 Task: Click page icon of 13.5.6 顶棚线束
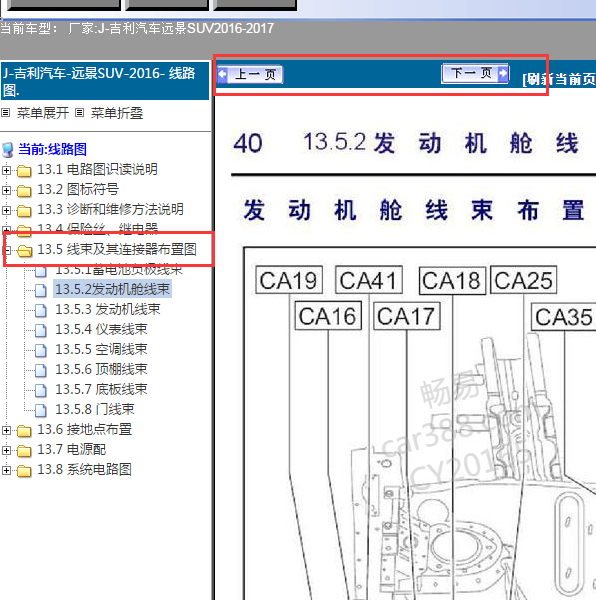(x=41, y=370)
